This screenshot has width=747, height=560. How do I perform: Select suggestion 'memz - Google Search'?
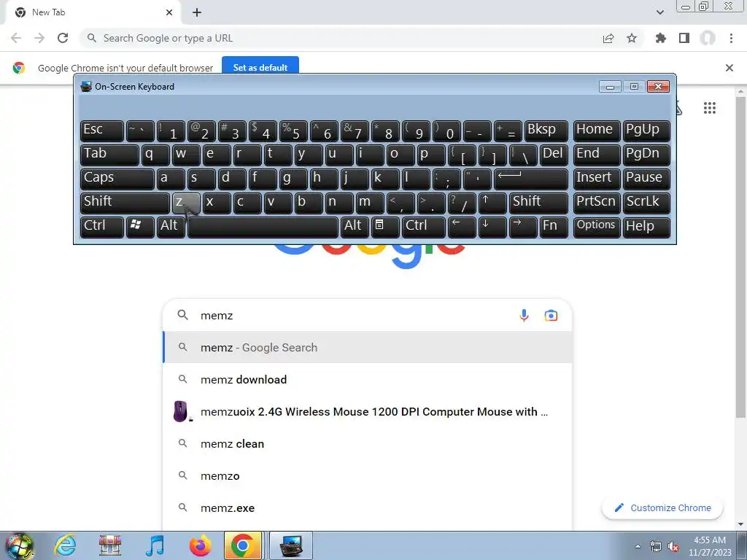(x=368, y=348)
